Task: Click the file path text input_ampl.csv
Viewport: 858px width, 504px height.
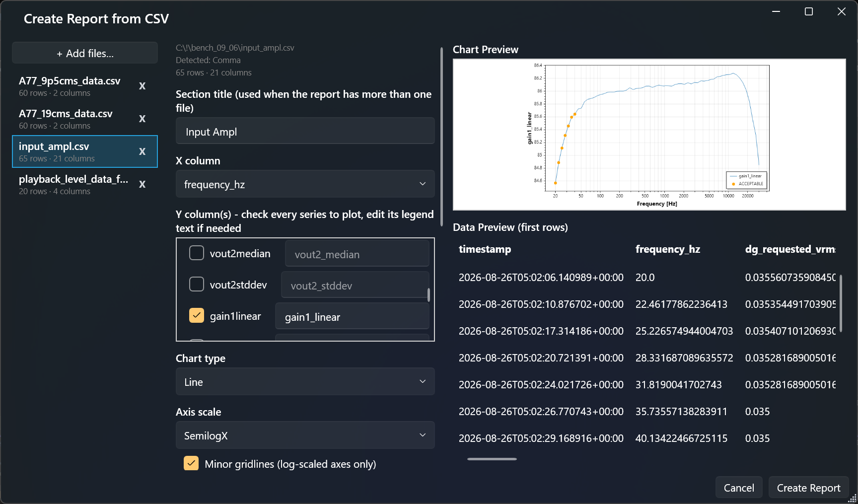Action: coord(235,48)
